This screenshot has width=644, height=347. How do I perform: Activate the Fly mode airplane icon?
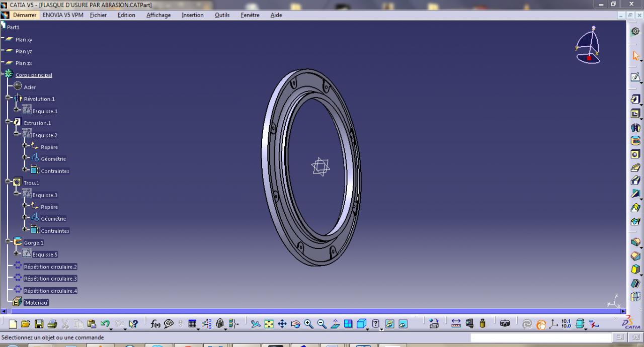point(256,324)
